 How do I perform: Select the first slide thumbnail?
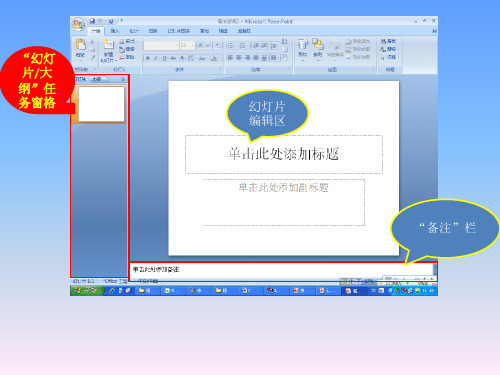(101, 104)
